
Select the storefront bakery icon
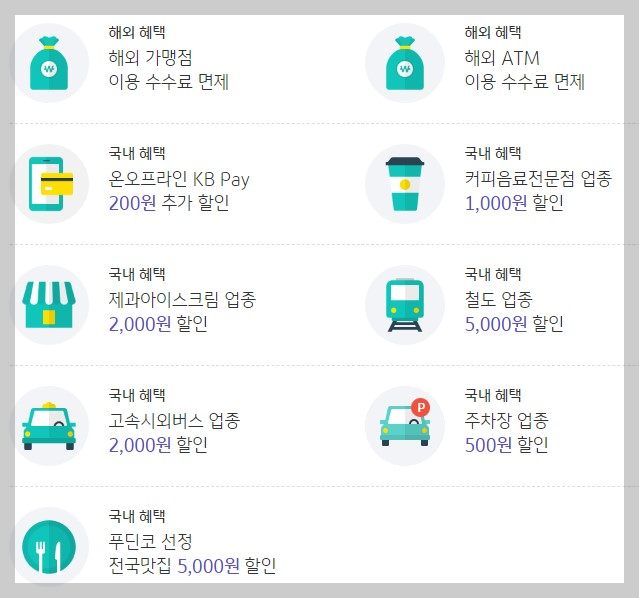(x=49, y=305)
